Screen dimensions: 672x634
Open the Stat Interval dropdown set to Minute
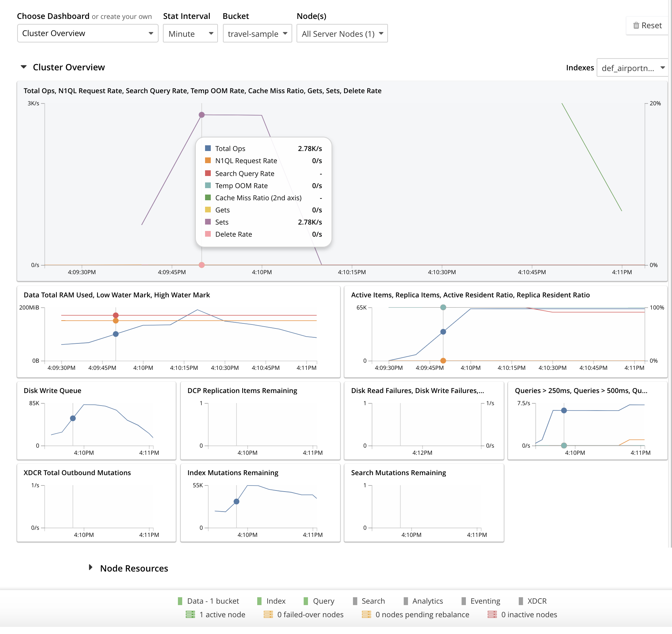(190, 33)
